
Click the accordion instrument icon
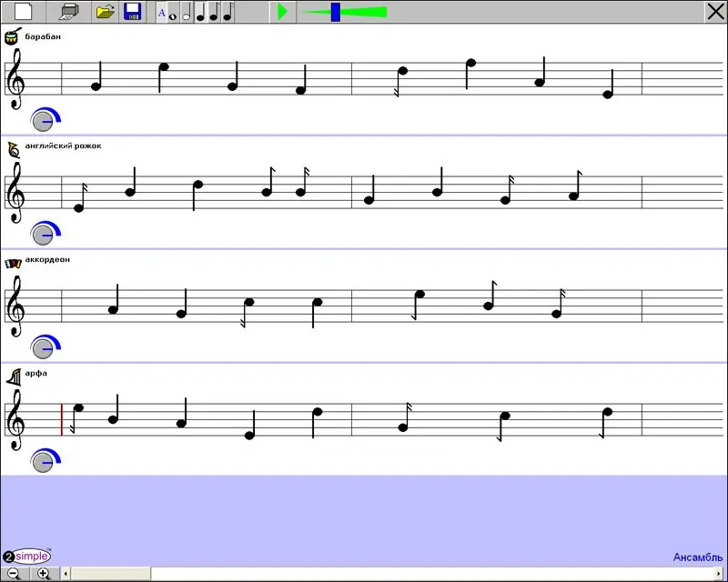coord(13,264)
